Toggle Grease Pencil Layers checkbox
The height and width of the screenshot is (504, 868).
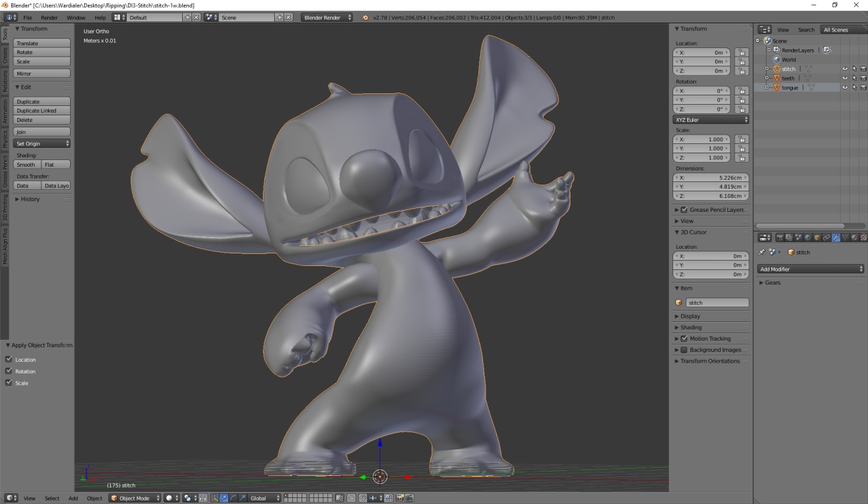click(684, 209)
